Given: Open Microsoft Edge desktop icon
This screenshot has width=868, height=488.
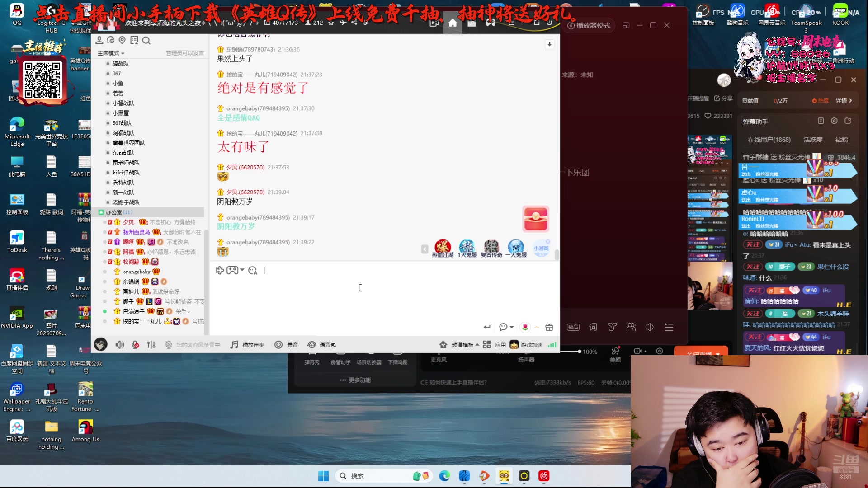Looking at the screenshot, I should [x=17, y=131].
